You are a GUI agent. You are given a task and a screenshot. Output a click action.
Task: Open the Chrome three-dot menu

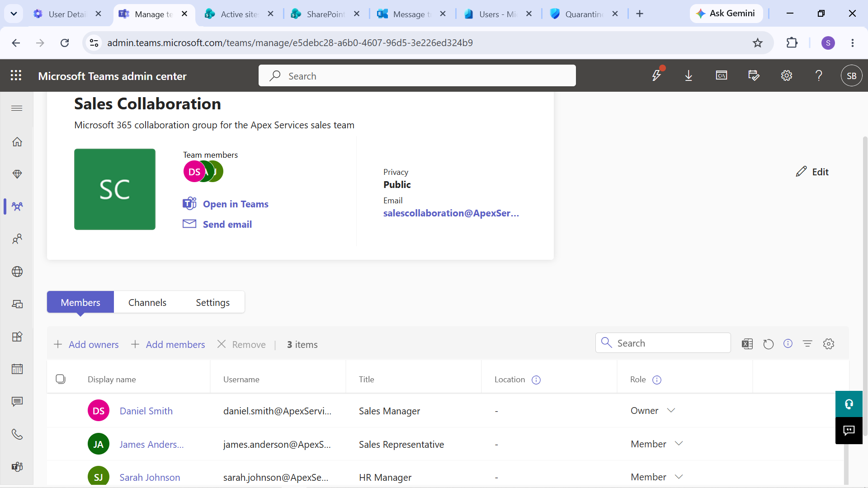point(853,43)
